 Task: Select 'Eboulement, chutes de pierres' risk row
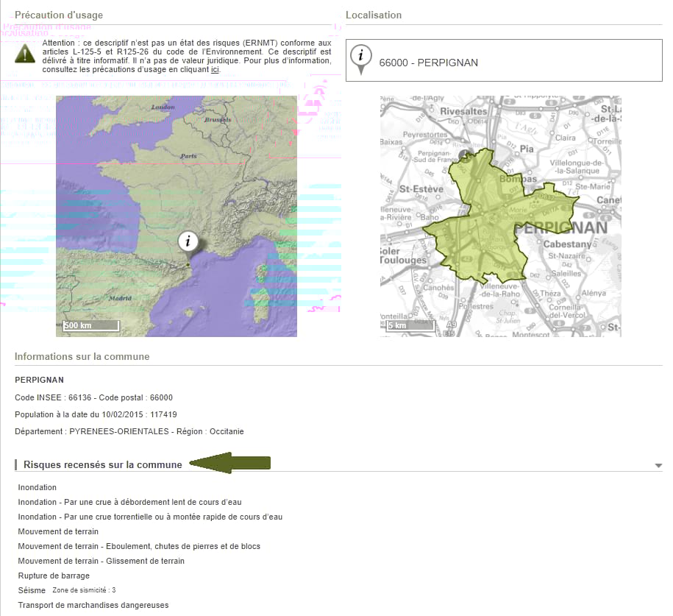tap(139, 546)
